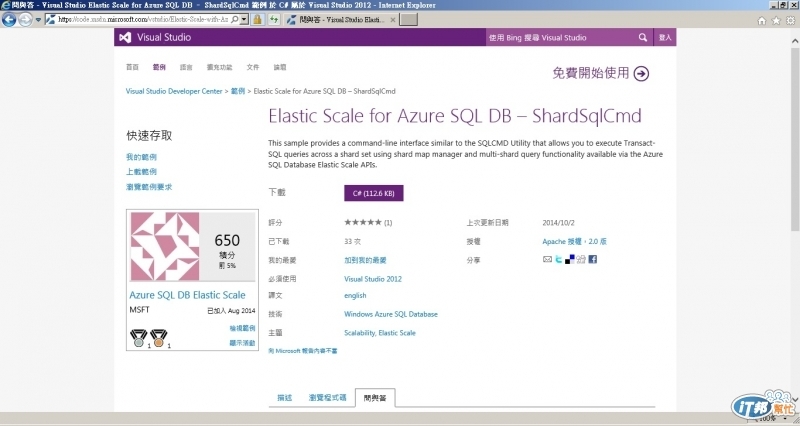Open 上載範例 quick access link
Image resolution: width=800 pixels, height=426 pixels.
[x=141, y=172]
